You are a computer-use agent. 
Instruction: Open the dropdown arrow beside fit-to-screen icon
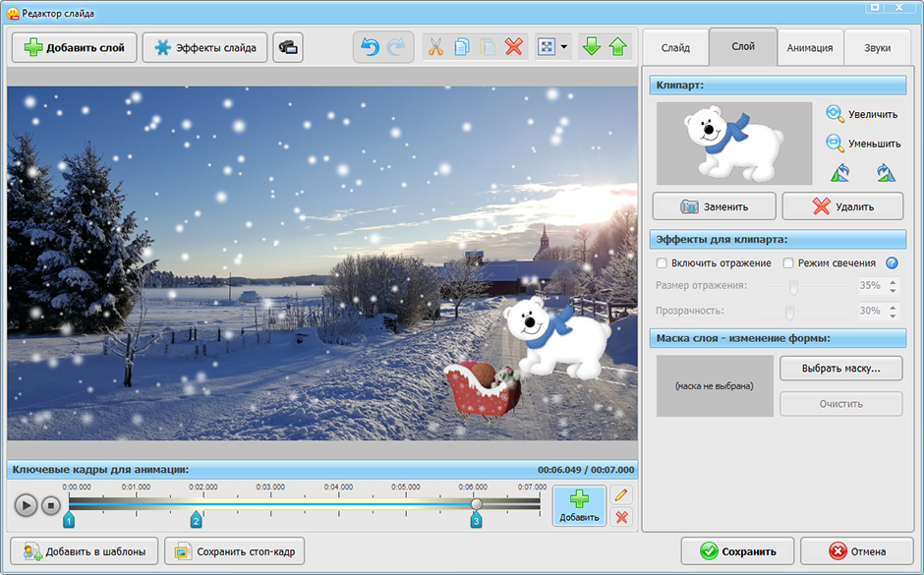coord(564,47)
